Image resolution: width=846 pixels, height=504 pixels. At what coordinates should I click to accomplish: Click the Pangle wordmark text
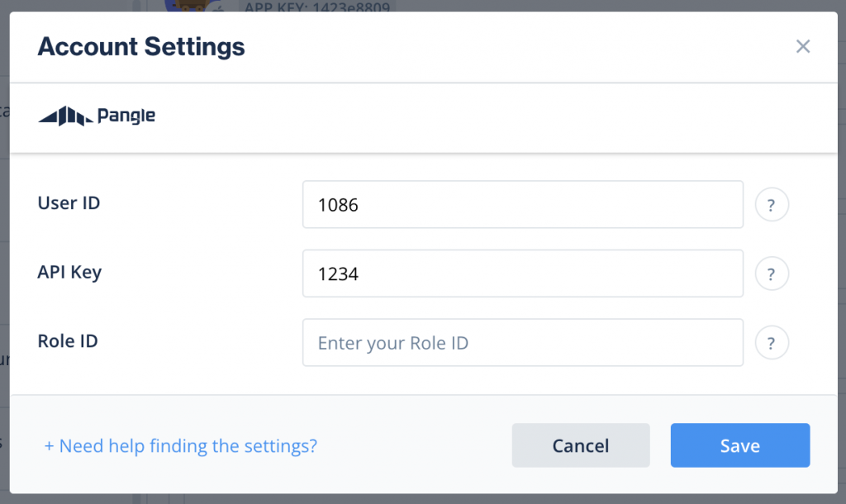click(126, 116)
